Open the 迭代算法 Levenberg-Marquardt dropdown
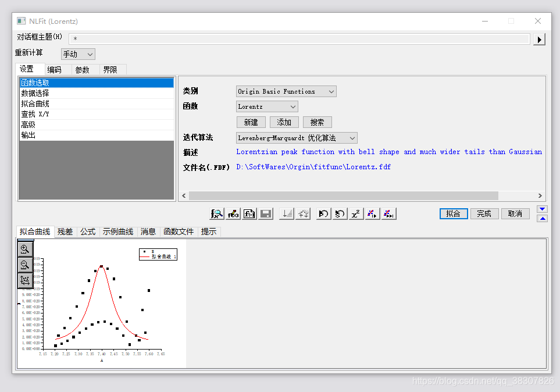 (x=297, y=138)
